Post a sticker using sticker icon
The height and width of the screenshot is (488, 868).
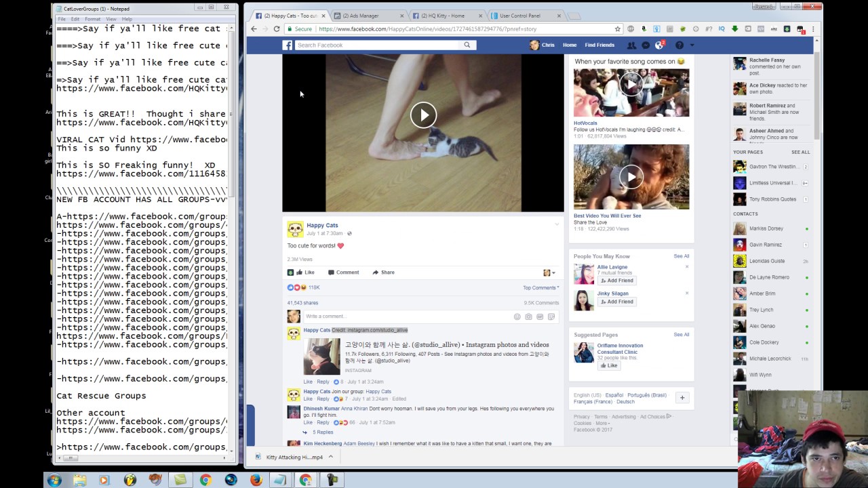pyautogui.click(x=551, y=317)
